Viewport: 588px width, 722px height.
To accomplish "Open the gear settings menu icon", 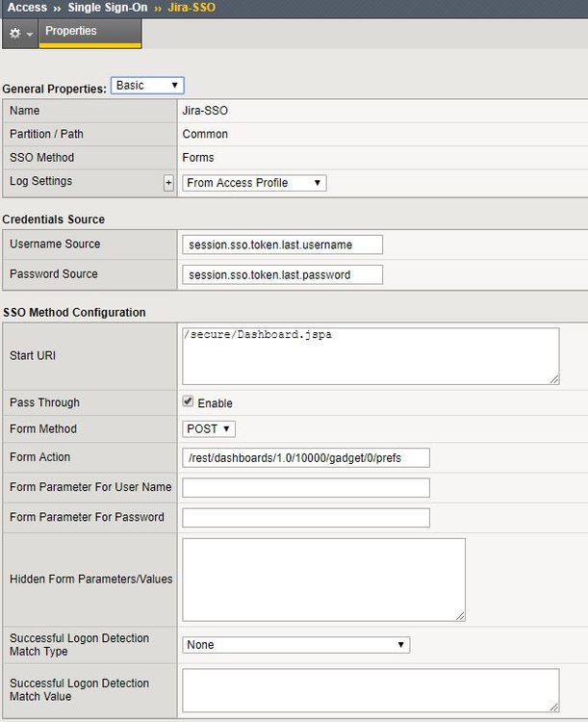I will 19,33.
